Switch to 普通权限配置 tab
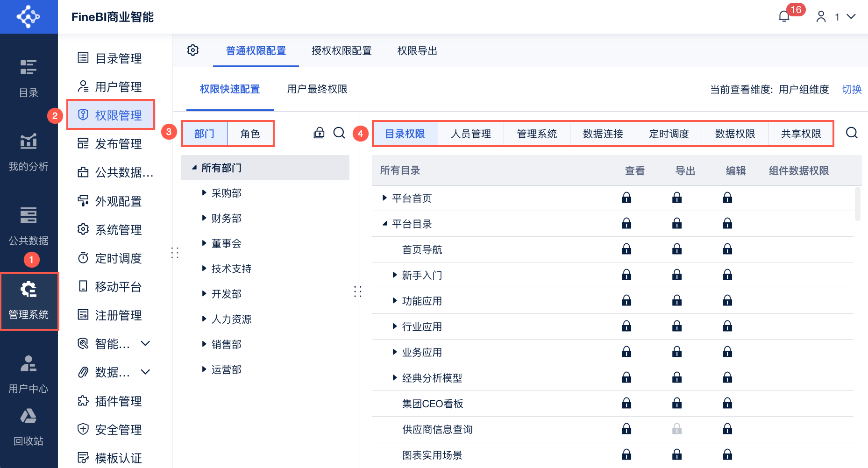The width and height of the screenshot is (868, 468). pyautogui.click(x=256, y=51)
